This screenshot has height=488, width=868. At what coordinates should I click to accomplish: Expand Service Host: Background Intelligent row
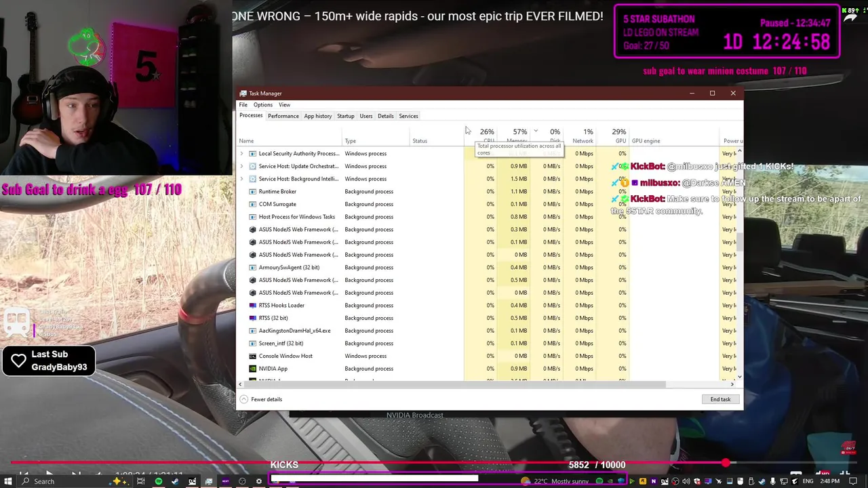(241, 179)
